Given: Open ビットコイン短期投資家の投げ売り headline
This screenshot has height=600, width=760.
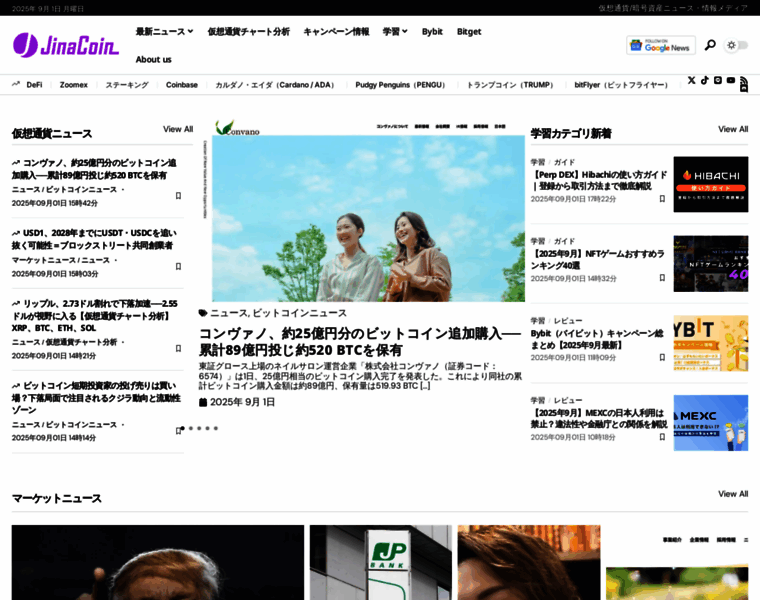Looking at the screenshot, I should 96,398.
